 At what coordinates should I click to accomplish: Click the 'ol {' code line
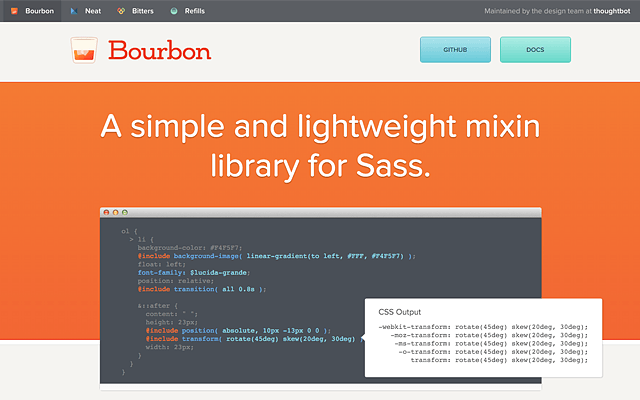[x=129, y=231]
